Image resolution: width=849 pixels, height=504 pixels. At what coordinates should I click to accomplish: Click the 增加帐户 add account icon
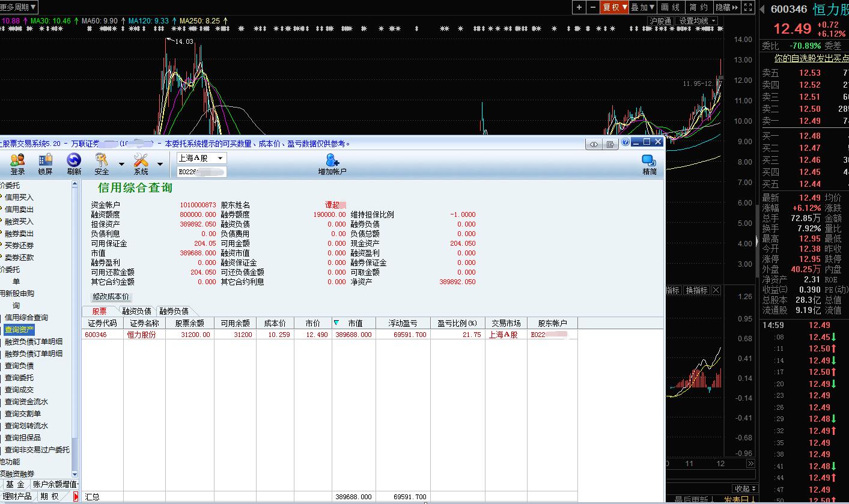[x=332, y=163]
